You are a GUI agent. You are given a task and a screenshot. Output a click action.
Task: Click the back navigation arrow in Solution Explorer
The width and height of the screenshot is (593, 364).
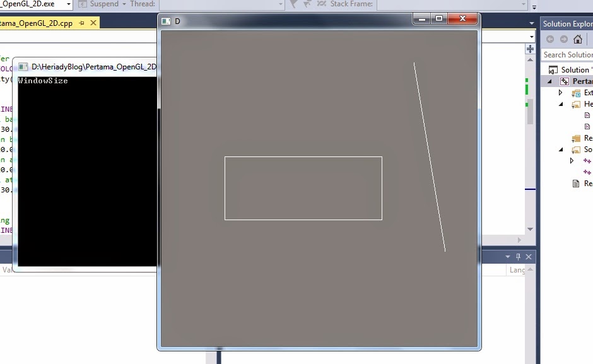tap(549, 39)
